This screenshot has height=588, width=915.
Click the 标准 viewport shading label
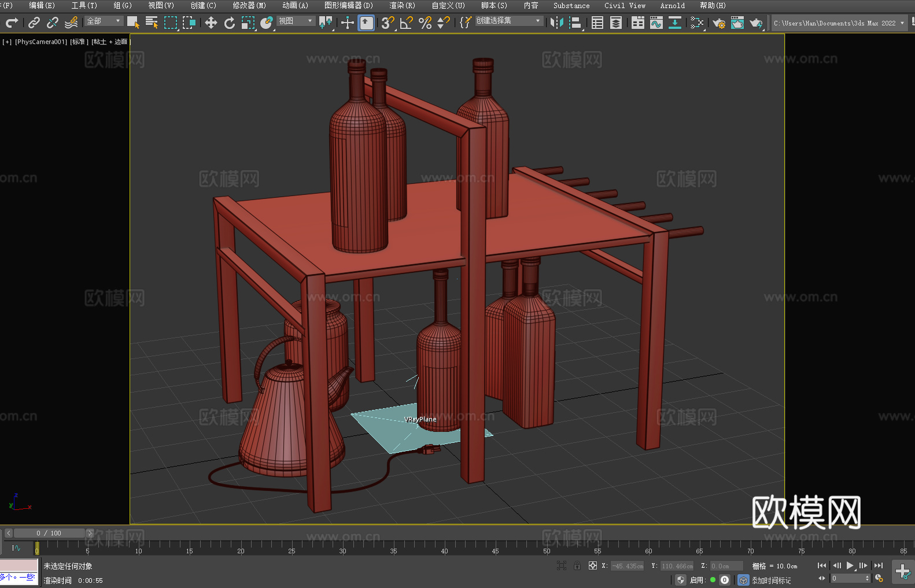79,42
